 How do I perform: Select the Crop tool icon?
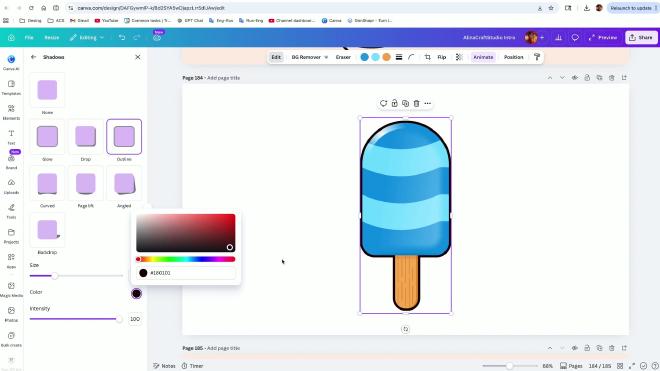tap(428, 57)
